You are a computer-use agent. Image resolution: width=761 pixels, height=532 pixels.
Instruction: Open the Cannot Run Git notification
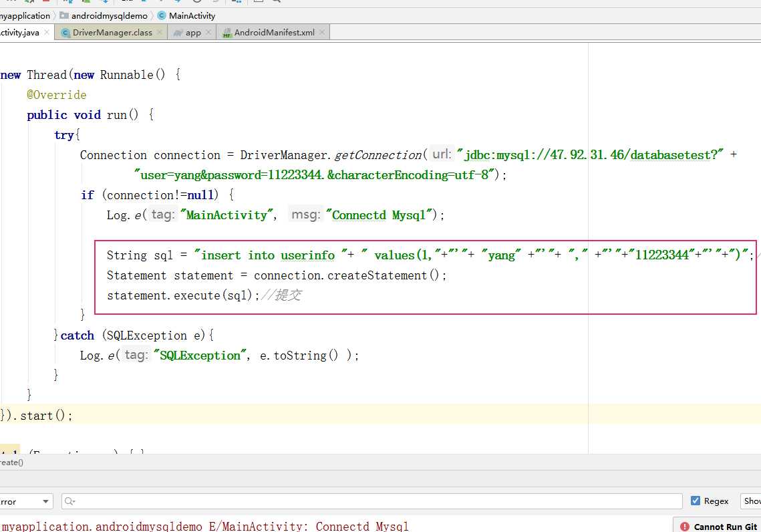[718, 526]
